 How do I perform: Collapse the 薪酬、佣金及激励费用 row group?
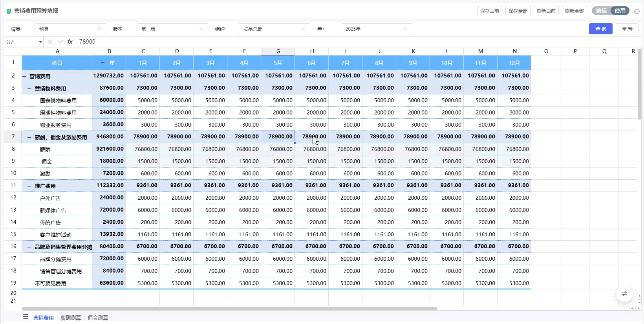29,137
